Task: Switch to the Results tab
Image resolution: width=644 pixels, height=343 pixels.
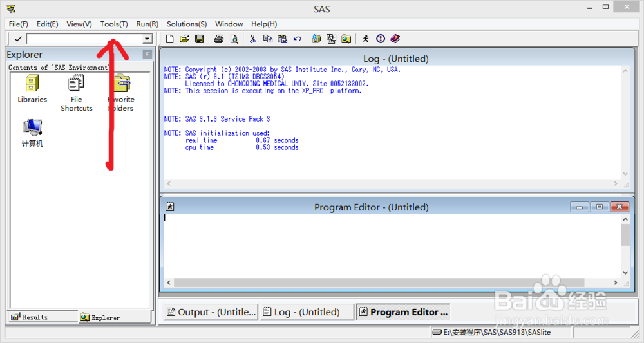Action: (x=43, y=317)
